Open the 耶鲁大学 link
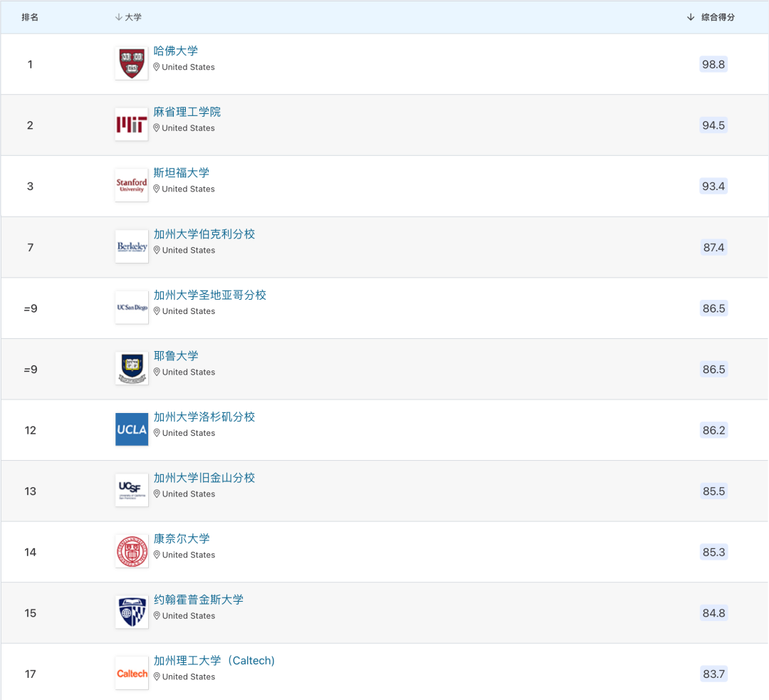769x700 pixels. (x=176, y=355)
